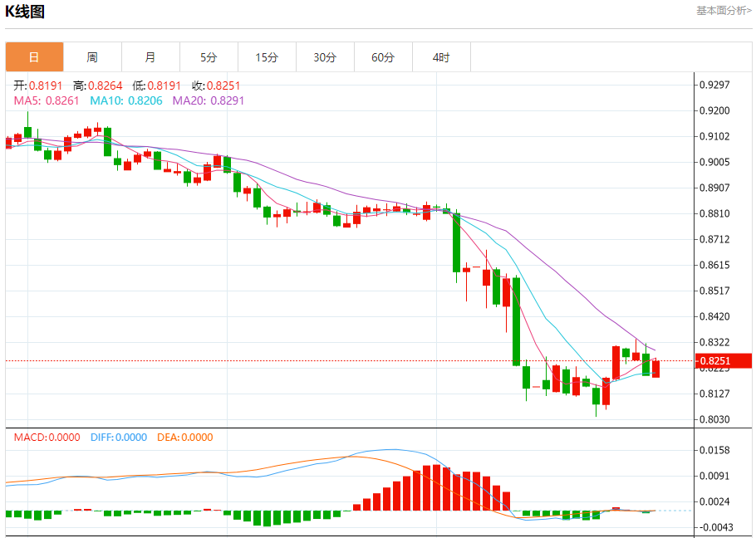Image resolution: width=756 pixels, height=538 pixels.
Task: Click the red 0.8251 current price tag
Action: click(x=724, y=361)
